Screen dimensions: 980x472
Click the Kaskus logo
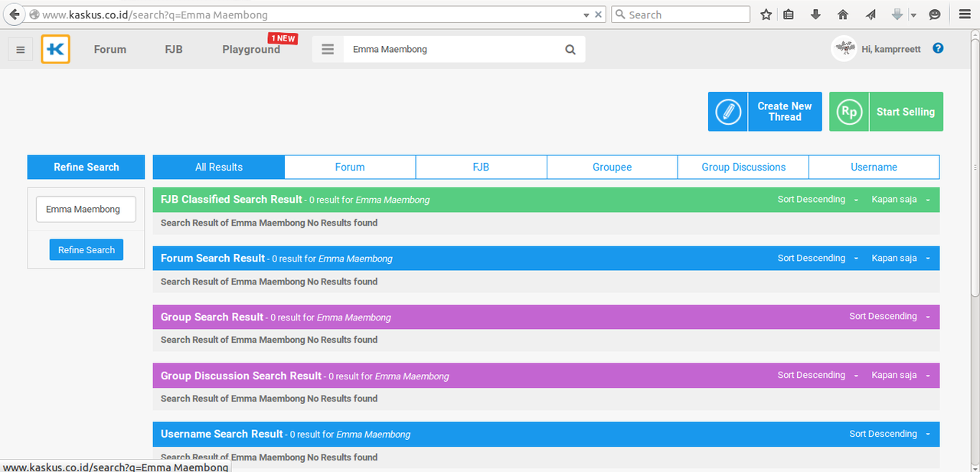(56, 49)
